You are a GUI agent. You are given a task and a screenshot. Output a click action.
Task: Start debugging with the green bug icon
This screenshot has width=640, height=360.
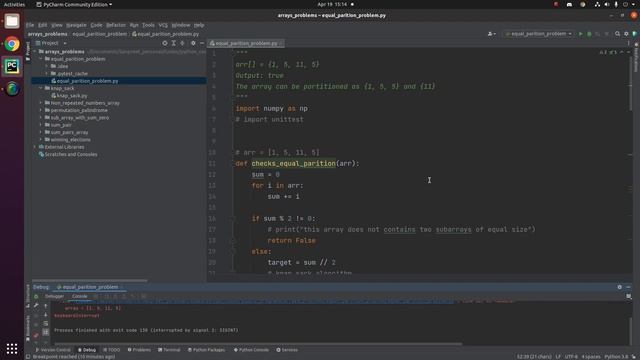point(589,34)
